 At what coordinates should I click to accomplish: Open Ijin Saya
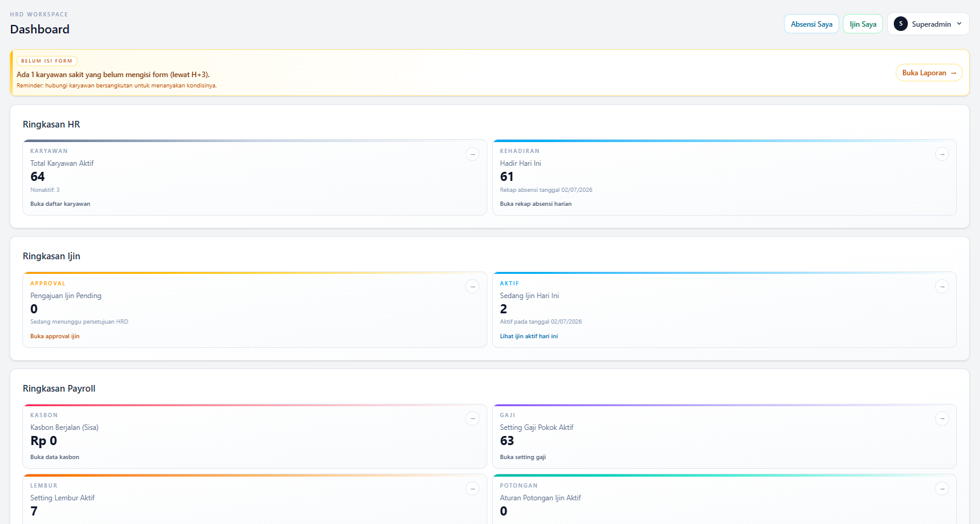[x=863, y=24]
